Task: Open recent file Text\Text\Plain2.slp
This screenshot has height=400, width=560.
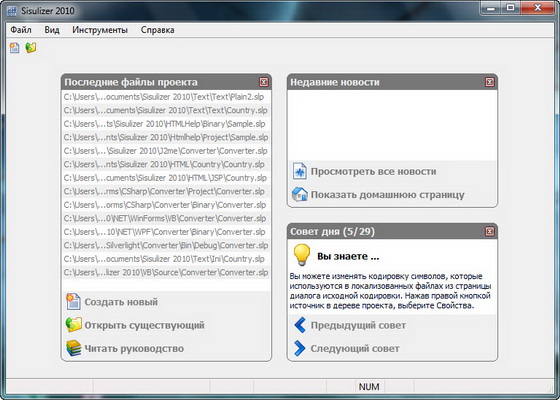Action: pyautogui.click(x=166, y=97)
